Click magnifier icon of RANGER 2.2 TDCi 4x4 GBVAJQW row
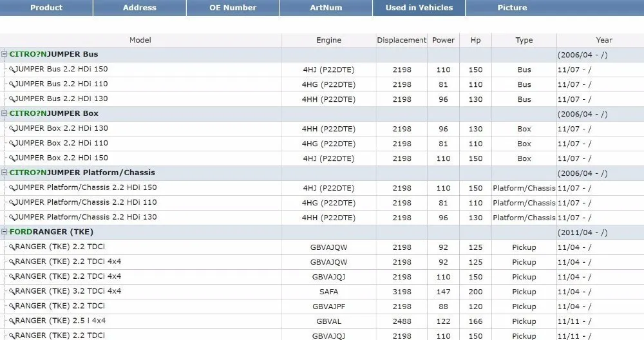The width and height of the screenshot is (644, 340). (x=12, y=261)
